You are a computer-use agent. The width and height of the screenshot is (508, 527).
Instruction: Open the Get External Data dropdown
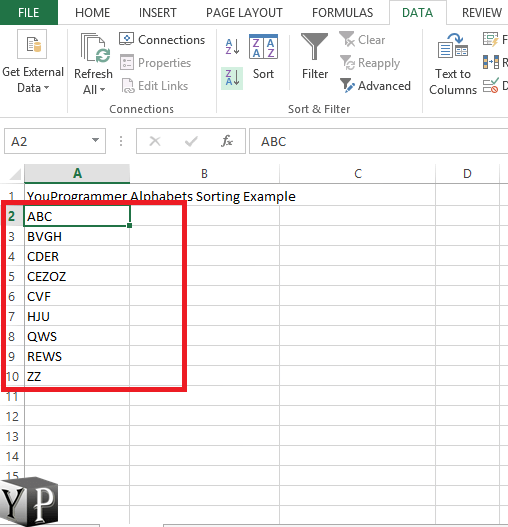point(33,62)
